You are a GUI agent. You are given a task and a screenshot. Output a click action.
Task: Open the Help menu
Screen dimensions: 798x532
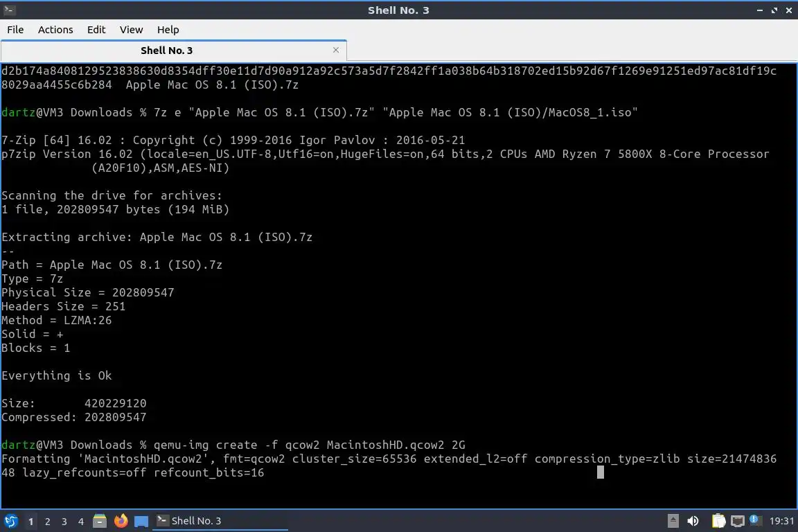coord(168,30)
